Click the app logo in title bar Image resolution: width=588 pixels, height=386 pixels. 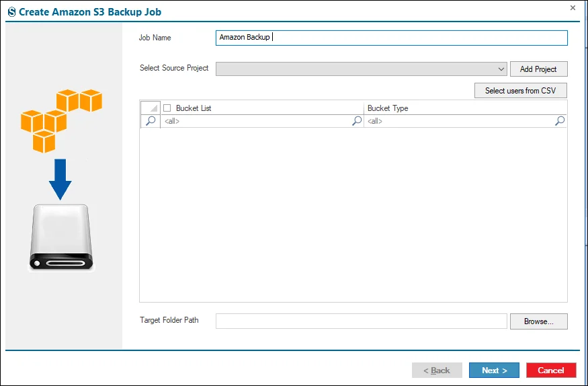pos(11,12)
